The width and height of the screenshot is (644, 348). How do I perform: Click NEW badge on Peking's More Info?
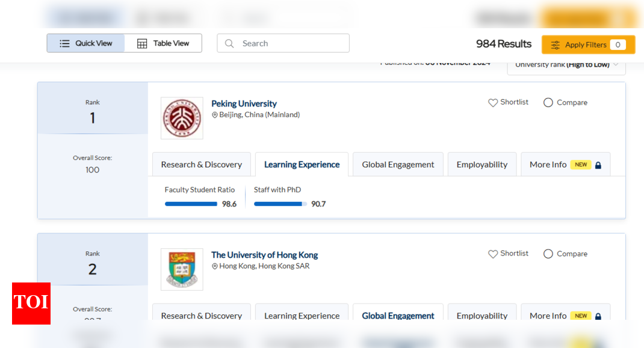[581, 165]
